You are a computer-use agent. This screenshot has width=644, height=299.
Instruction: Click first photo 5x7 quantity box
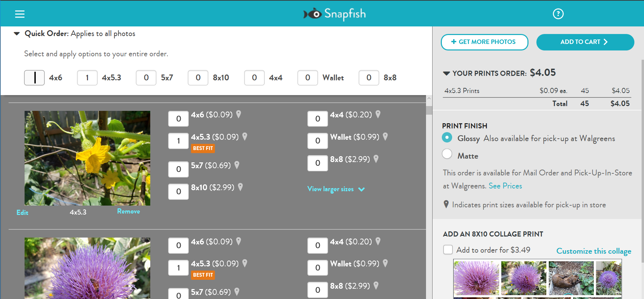pos(178,169)
